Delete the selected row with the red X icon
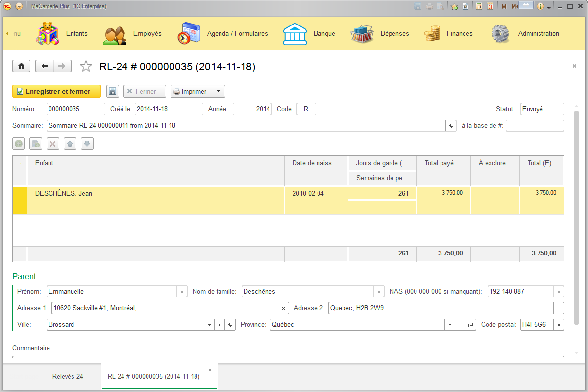This screenshot has width=588, height=392. (52, 143)
